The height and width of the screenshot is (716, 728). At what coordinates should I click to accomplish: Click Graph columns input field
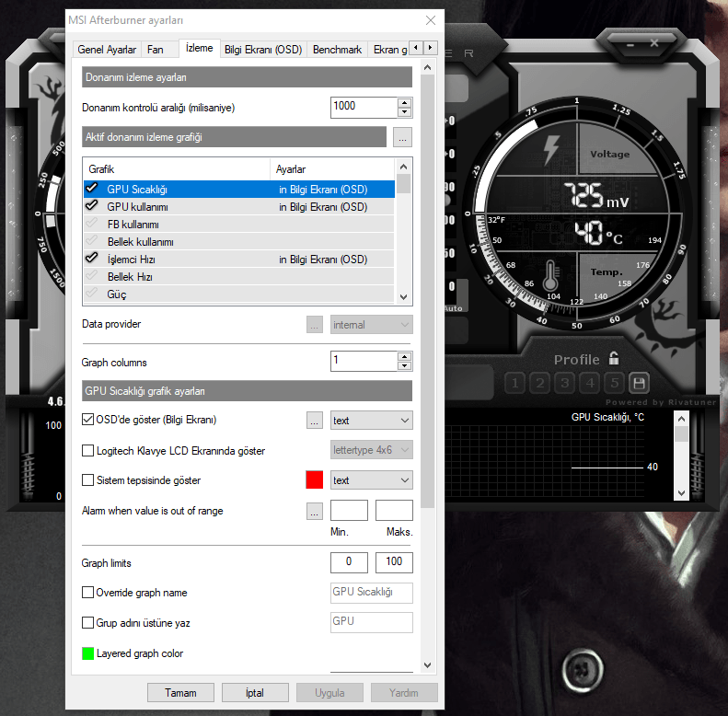click(364, 361)
